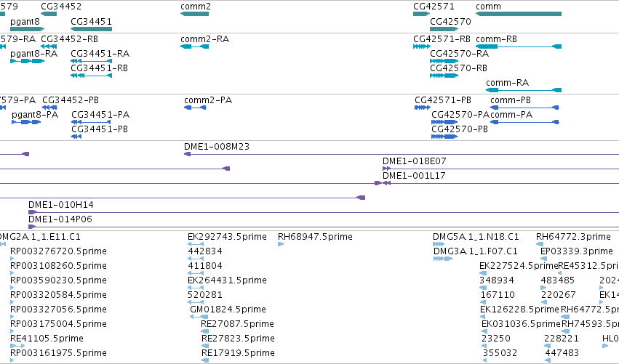Select the RP003108260.5prime EST arrow
This screenshot has width=619, height=364.
coord(12,274)
